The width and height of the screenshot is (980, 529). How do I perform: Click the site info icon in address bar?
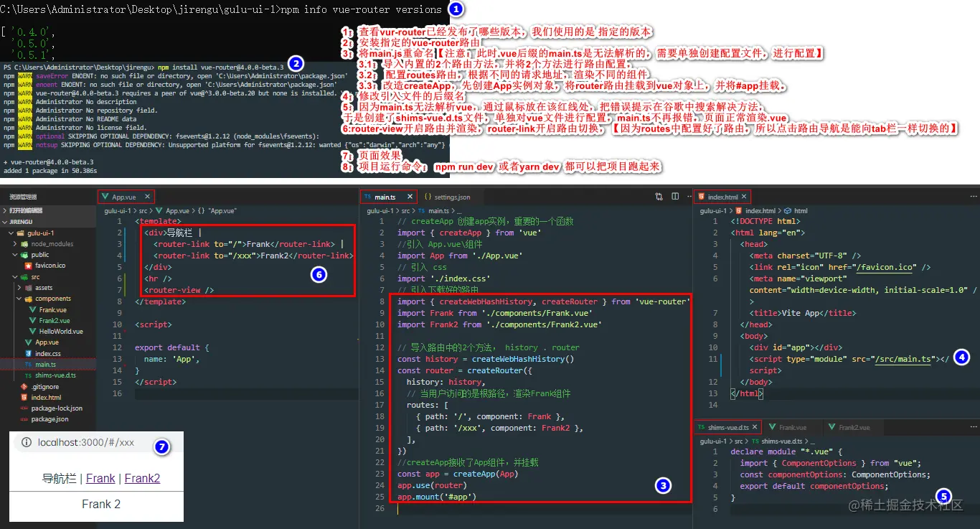click(27, 443)
